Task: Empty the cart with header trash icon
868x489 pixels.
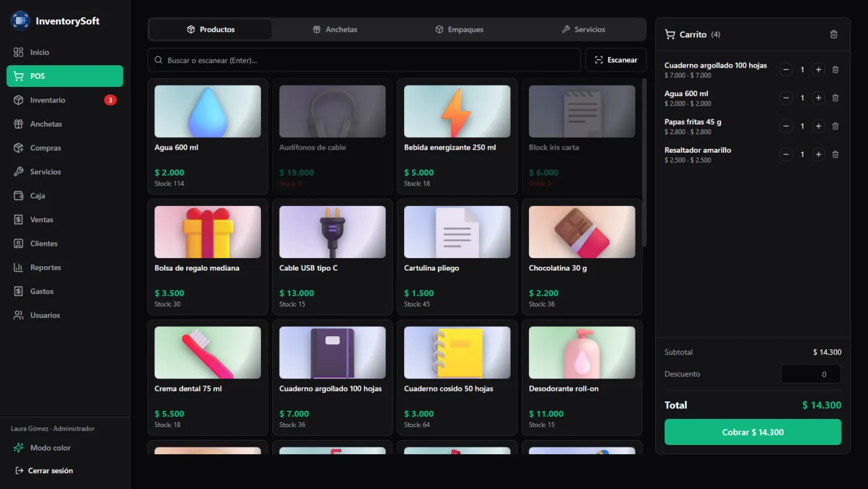Action: (833, 34)
